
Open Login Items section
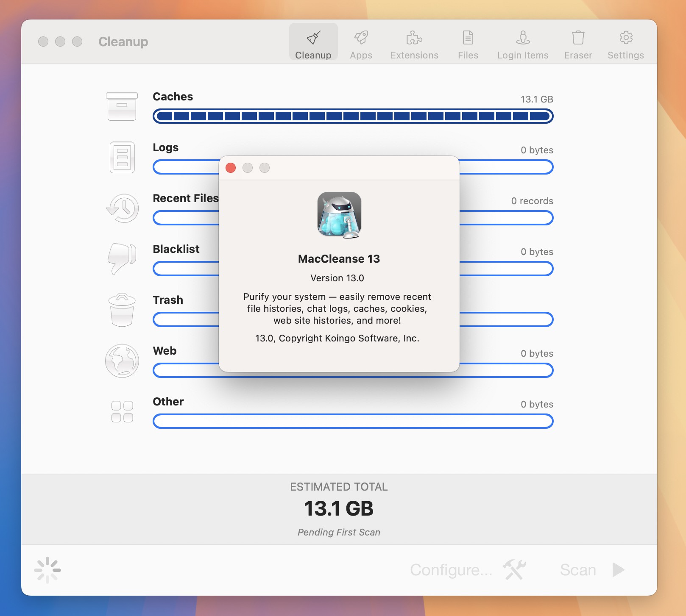click(522, 42)
